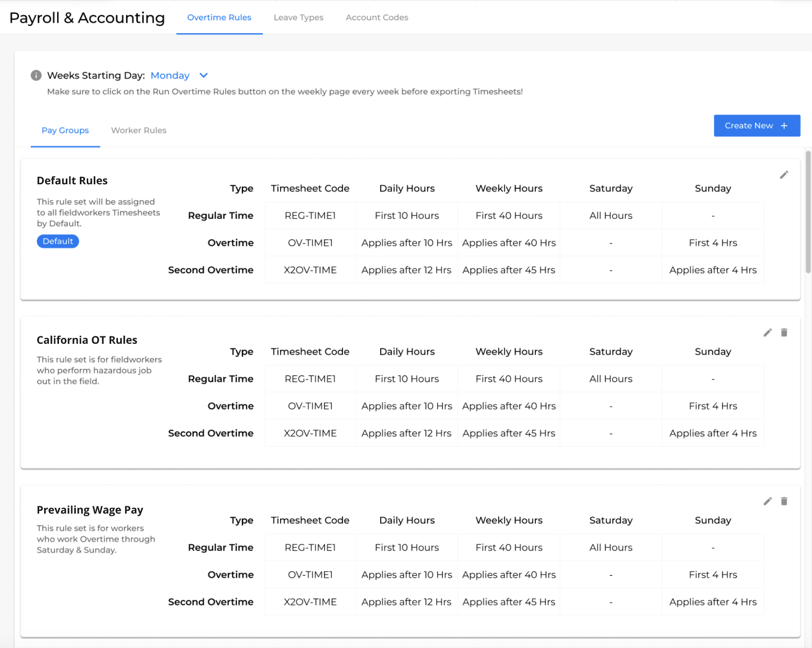
Task: Open the Leave Types tab
Action: 298,17
